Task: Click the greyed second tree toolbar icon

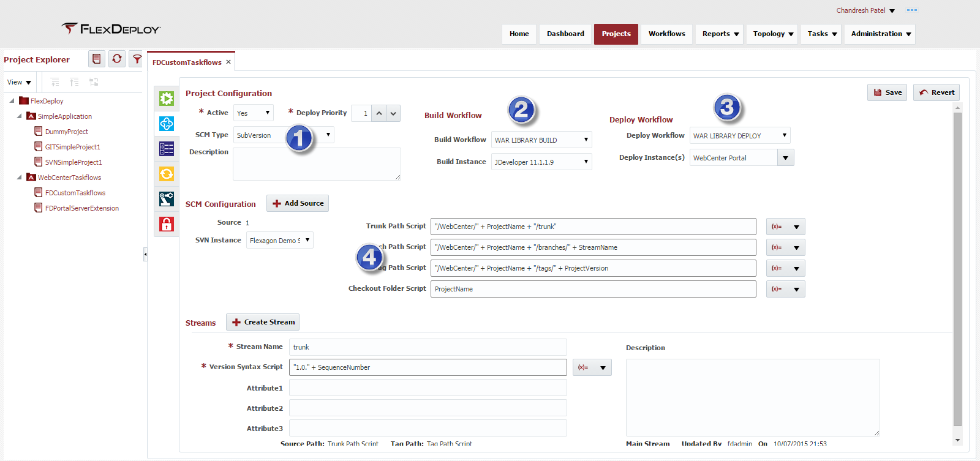Action: click(74, 82)
